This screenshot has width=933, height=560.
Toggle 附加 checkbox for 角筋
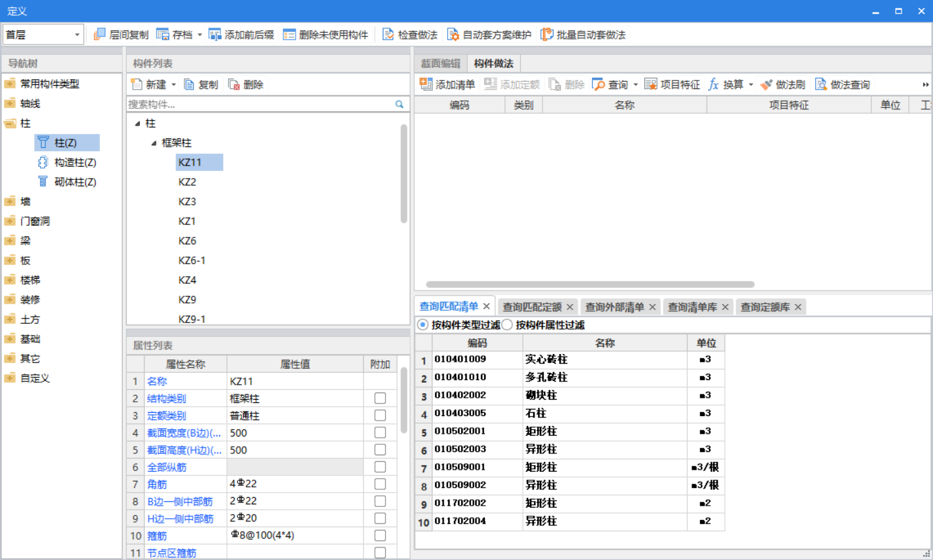click(380, 483)
